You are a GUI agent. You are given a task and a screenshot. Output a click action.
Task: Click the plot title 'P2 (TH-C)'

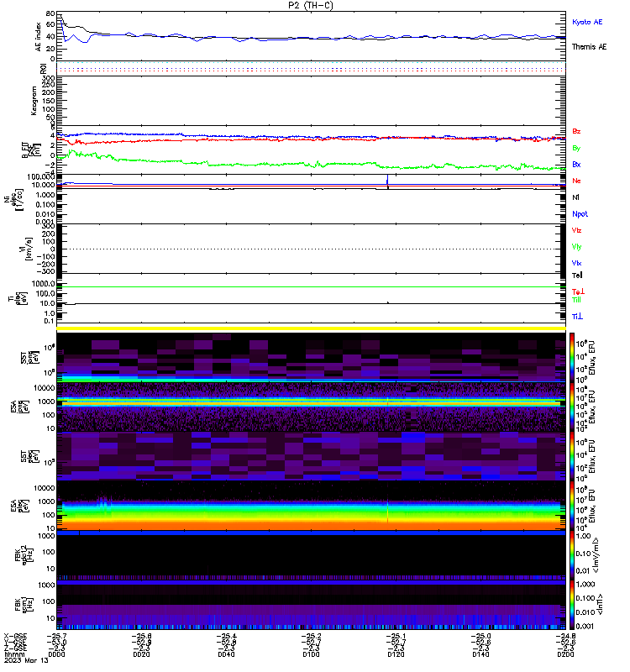(x=310, y=5)
